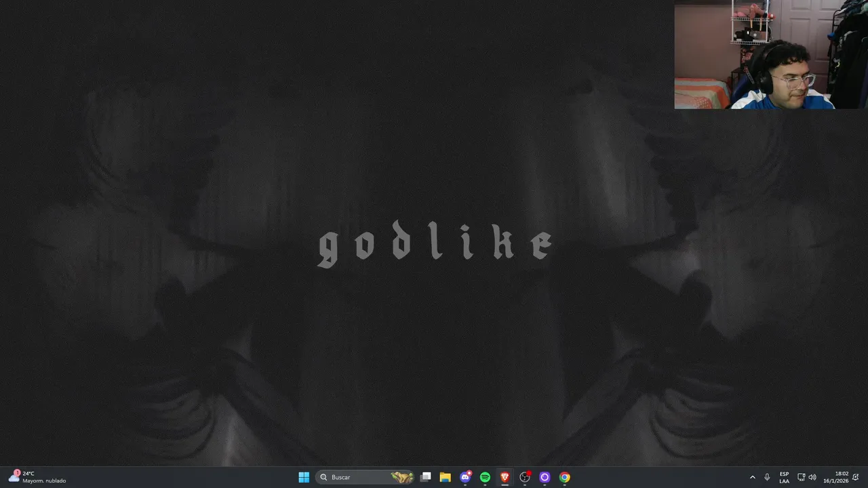The width and height of the screenshot is (868, 488).
Task: Open the notifications bell icon
Action: [x=856, y=477]
